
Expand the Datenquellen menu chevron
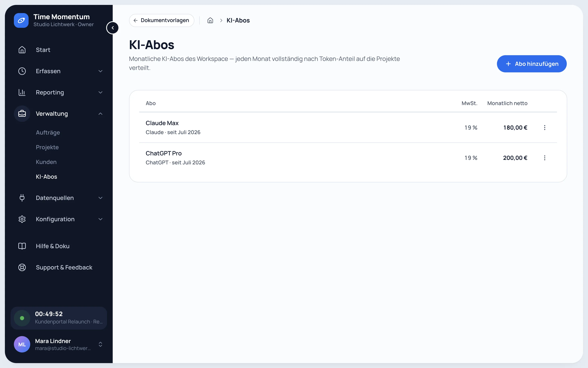click(100, 198)
